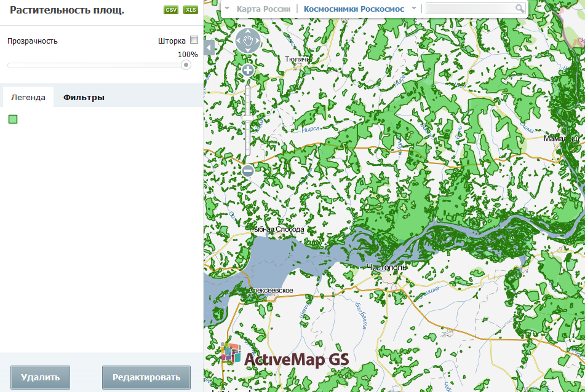The height and width of the screenshot is (392, 585).
Task: Export layer data as XLS
Action: pyautogui.click(x=190, y=10)
